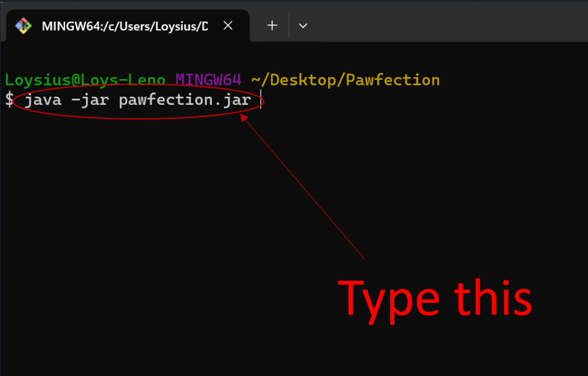Select the MINGW64 terminal tab title
The image size is (588, 376).
[124, 26]
